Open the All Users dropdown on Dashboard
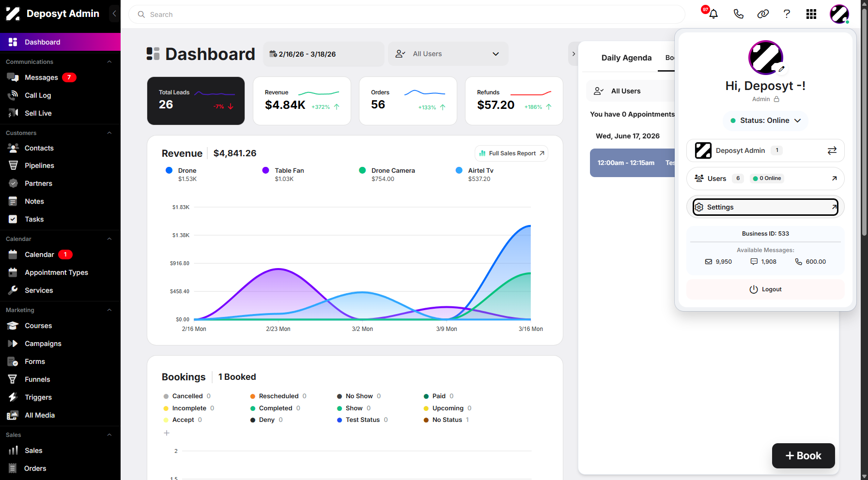868x480 pixels. click(x=448, y=54)
